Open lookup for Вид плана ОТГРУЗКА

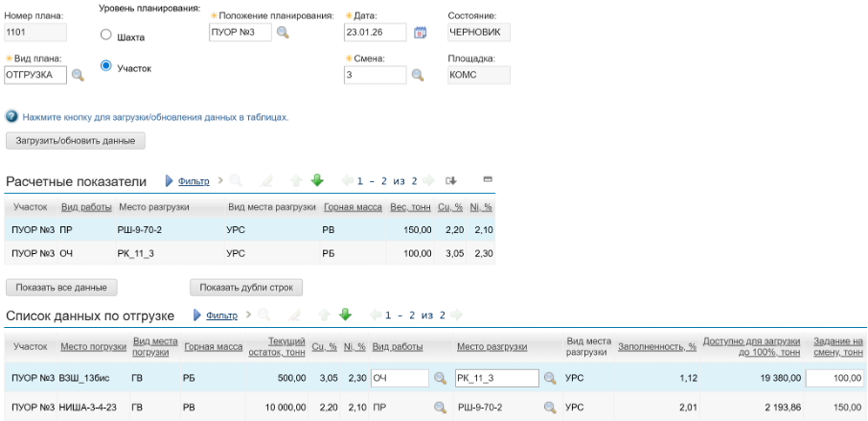(80, 74)
